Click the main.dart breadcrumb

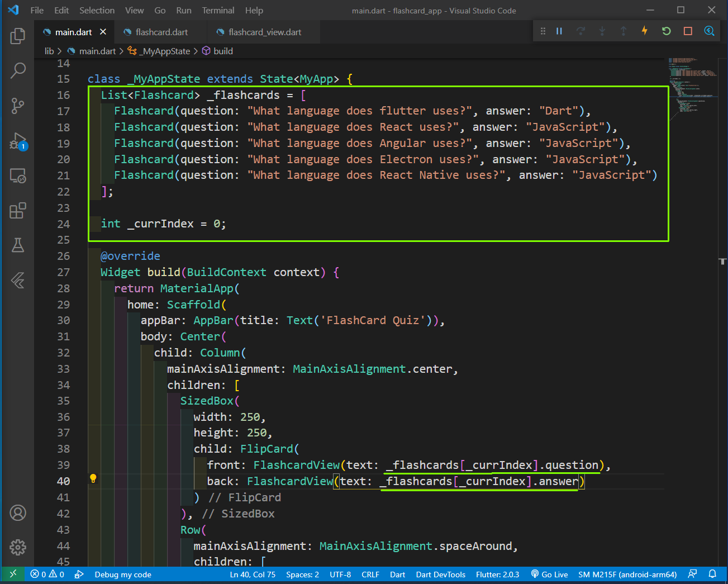[x=97, y=51]
